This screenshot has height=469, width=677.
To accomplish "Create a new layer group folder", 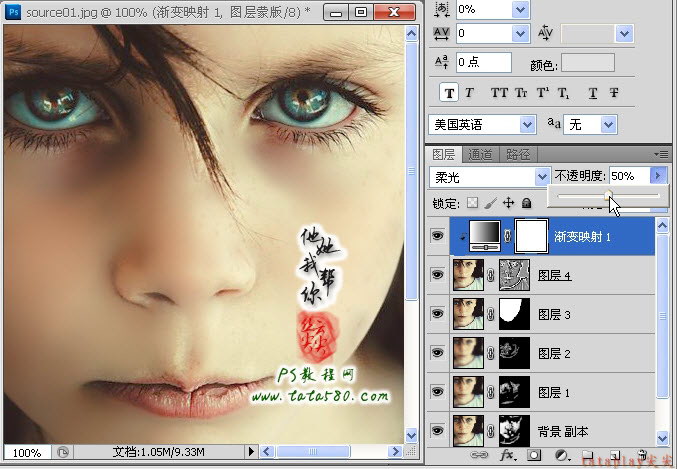I will tap(588, 455).
